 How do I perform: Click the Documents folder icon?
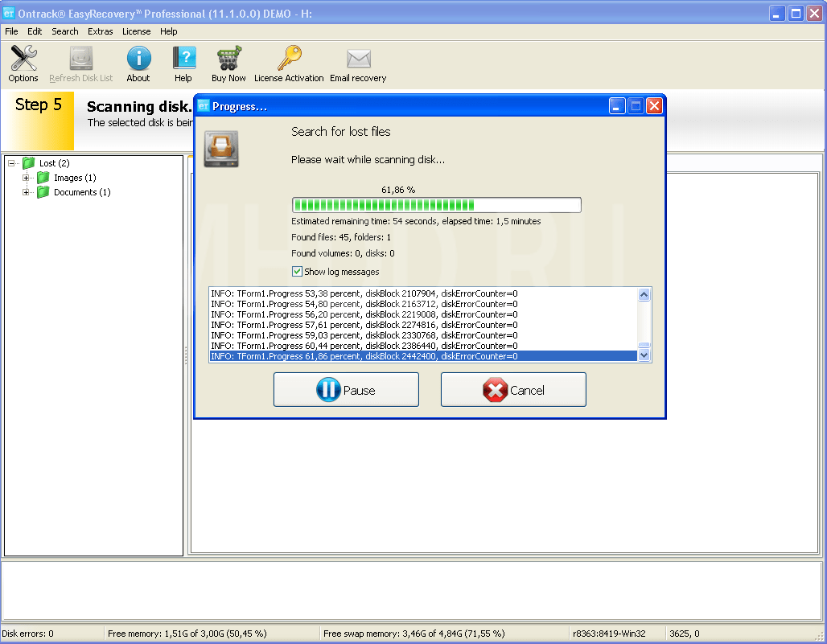43,192
